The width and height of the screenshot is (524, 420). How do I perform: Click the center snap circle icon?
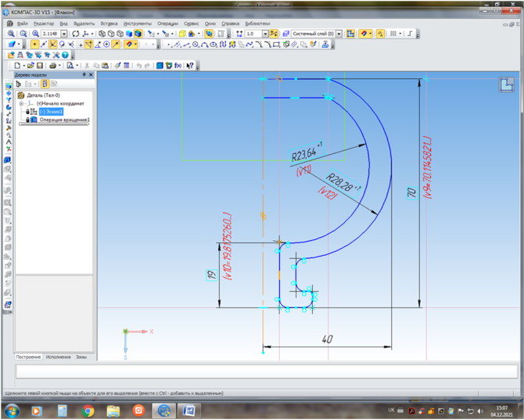[x=106, y=45]
